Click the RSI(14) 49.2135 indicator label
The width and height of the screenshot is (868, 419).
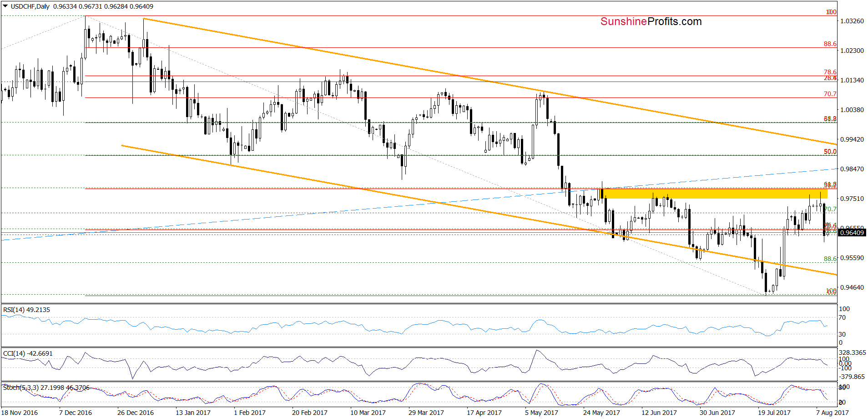click(x=27, y=310)
